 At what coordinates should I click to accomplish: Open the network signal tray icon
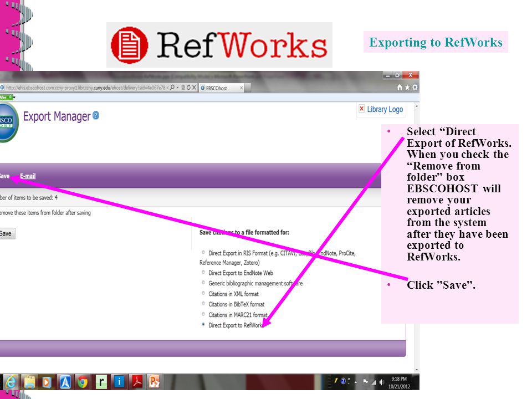point(374,382)
